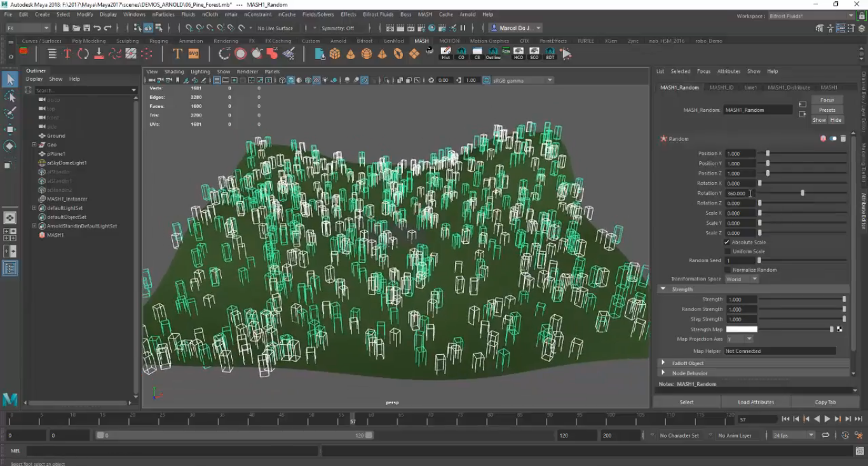868x466 pixels.
Task: Click the SVG tool shelf icon
Action: 193,54
